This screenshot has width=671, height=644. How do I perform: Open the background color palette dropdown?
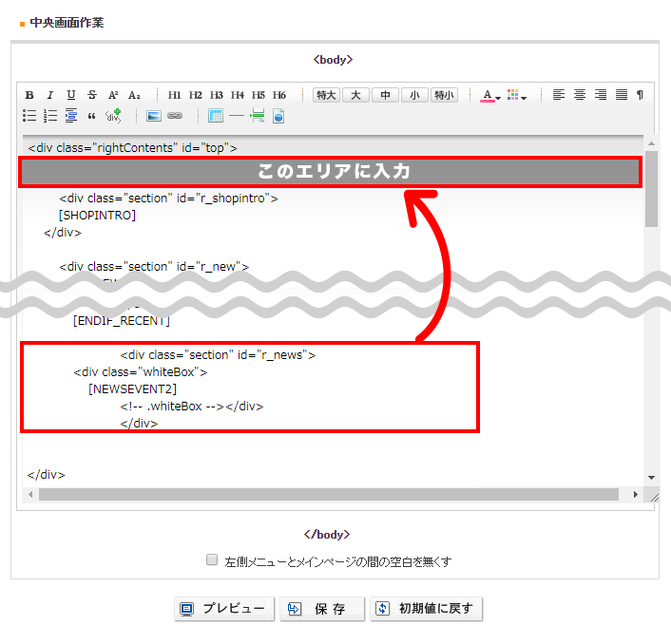pyautogui.click(x=517, y=95)
